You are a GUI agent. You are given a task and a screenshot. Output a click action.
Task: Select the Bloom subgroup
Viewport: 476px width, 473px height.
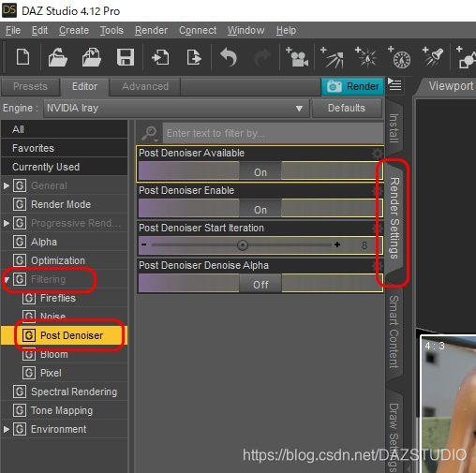[64, 354]
